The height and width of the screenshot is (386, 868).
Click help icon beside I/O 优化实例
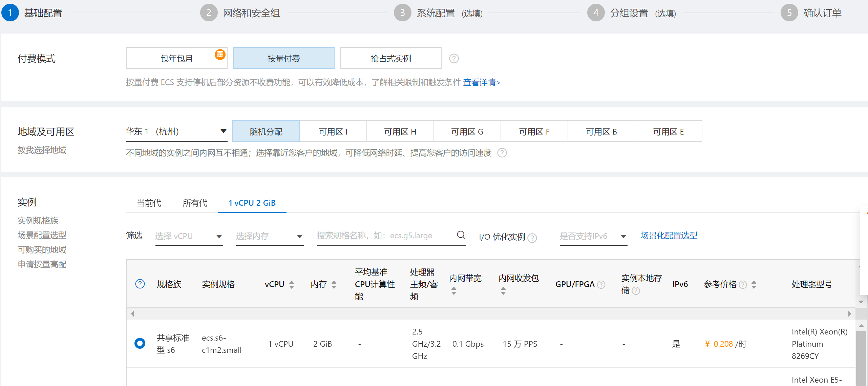(532, 238)
